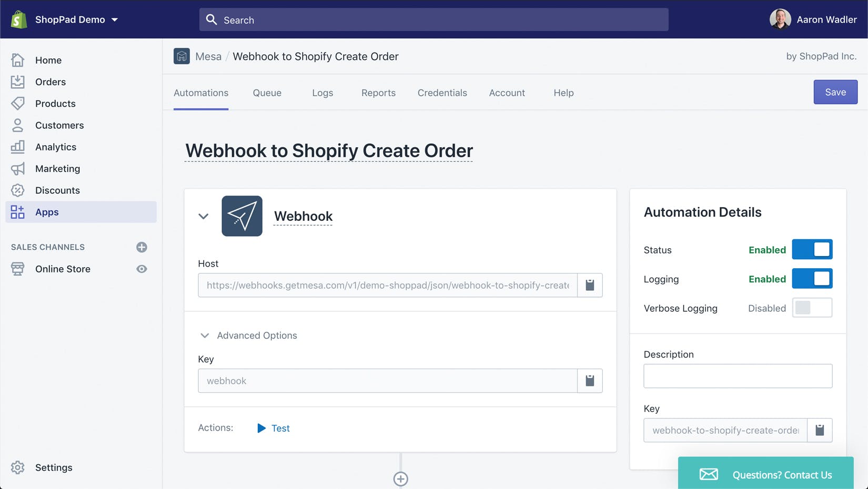
Task: Click the search magnifier icon
Action: pos(211,19)
